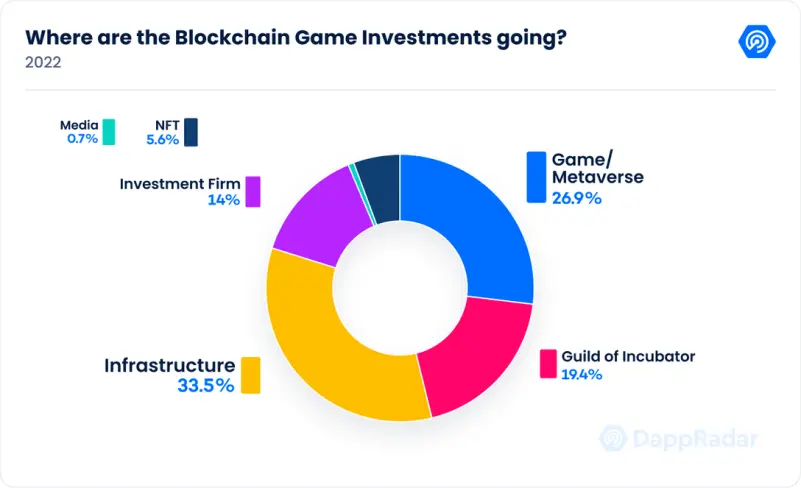801x488 pixels.
Task: Click the chart title about Blockchain Game Investments
Action: pyautogui.click(x=296, y=38)
